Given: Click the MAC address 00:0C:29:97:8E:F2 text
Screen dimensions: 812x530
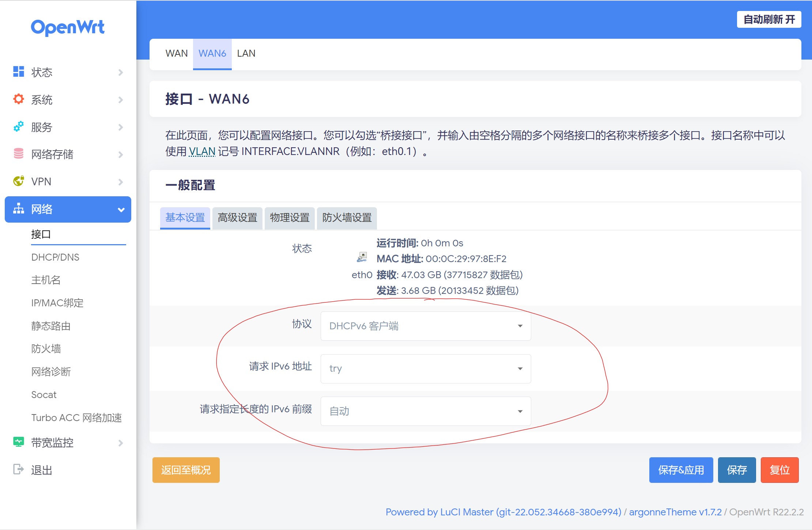Looking at the screenshot, I should tap(466, 259).
